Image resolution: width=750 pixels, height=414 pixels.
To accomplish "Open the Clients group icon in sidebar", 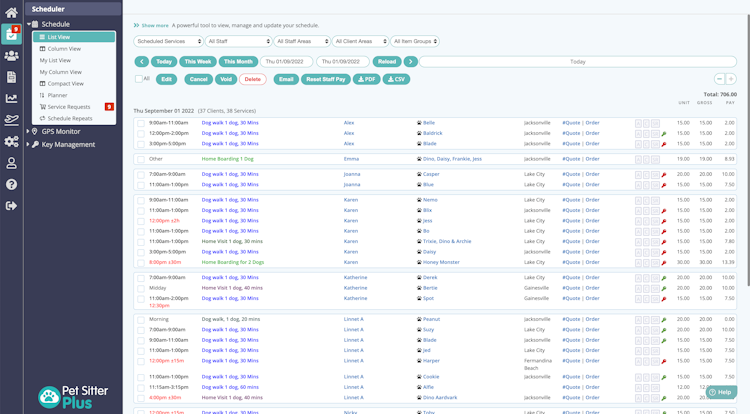I will point(11,56).
